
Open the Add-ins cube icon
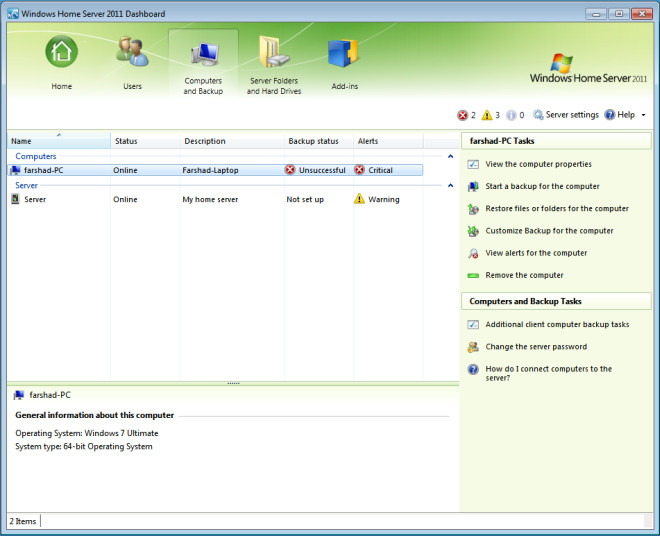coord(343,53)
